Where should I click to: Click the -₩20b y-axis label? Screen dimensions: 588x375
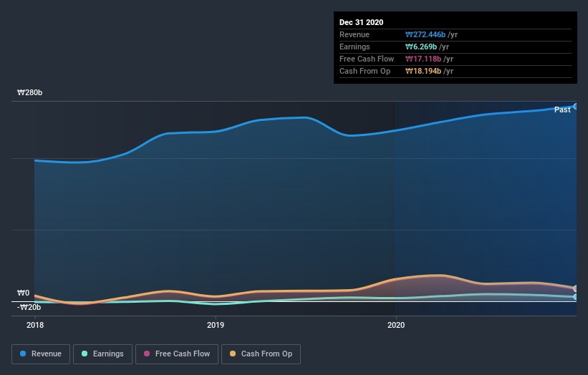(x=29, y=307)
